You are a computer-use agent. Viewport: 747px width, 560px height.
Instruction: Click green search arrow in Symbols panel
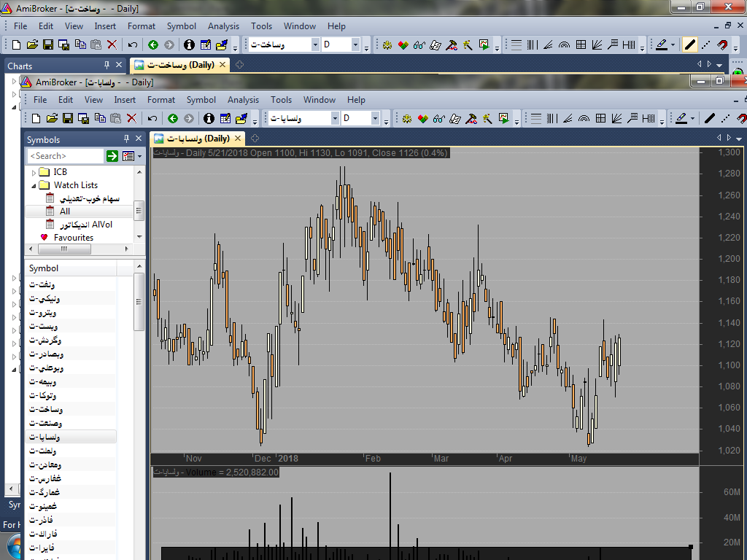click(x=112, y=156)
